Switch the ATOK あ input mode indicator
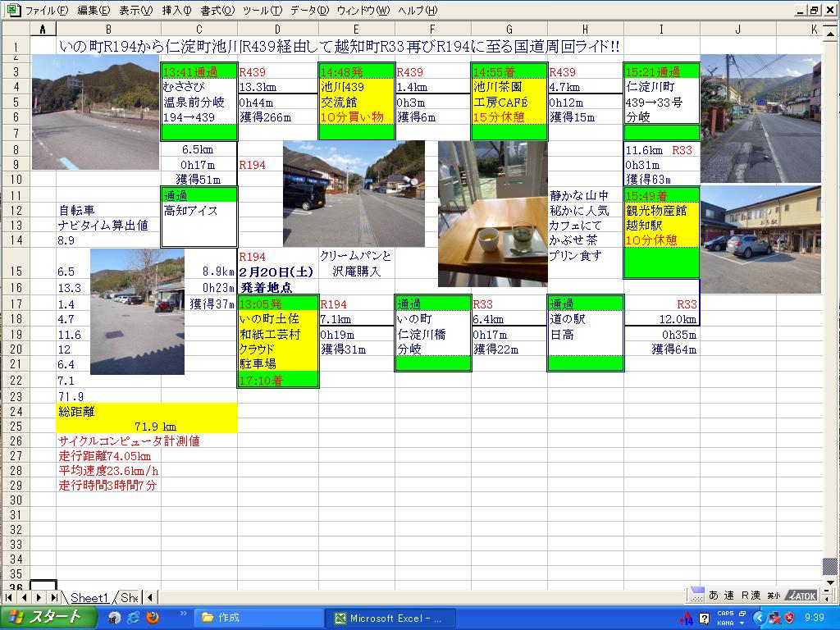This screenshot has height=630, width=840. click(713, 596)
